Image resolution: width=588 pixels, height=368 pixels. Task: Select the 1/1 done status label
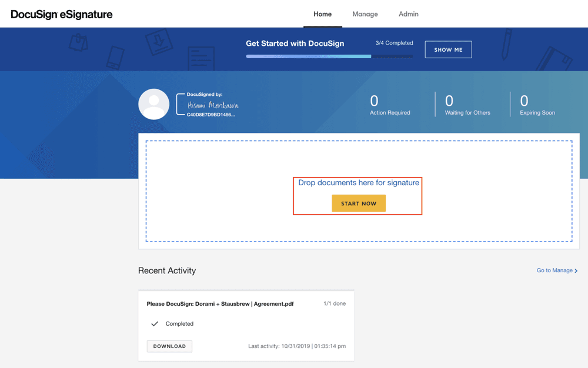tap(335, 303)
